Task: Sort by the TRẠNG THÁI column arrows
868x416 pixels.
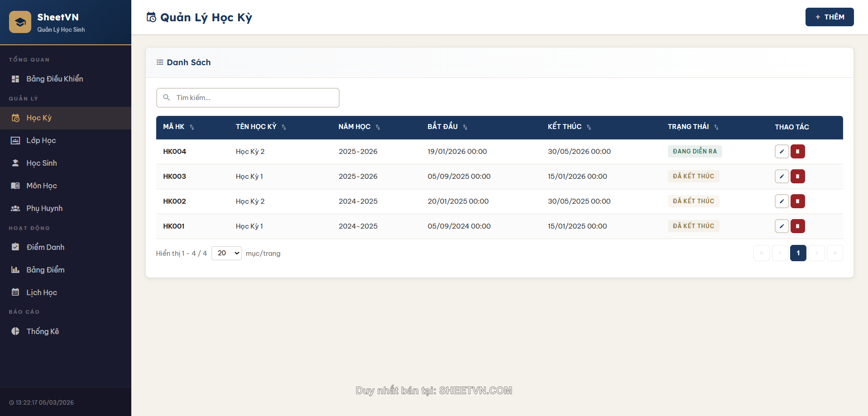Action: pyautogui.click(x=716, y=127)
